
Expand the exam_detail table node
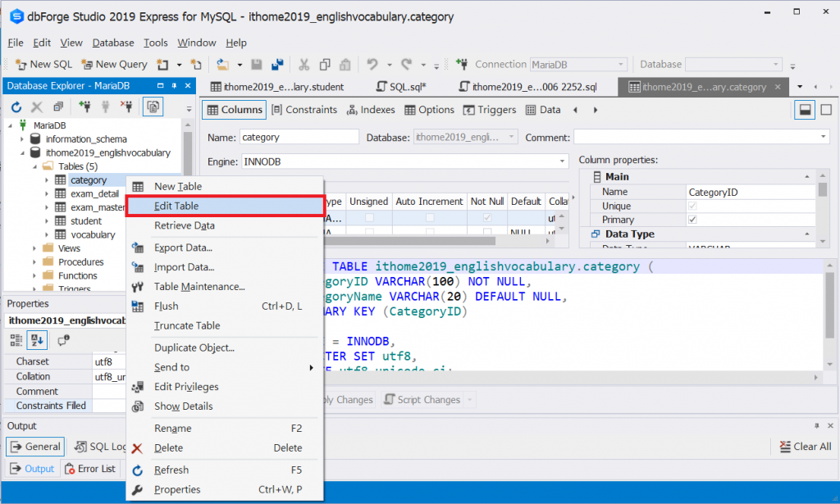47,193
